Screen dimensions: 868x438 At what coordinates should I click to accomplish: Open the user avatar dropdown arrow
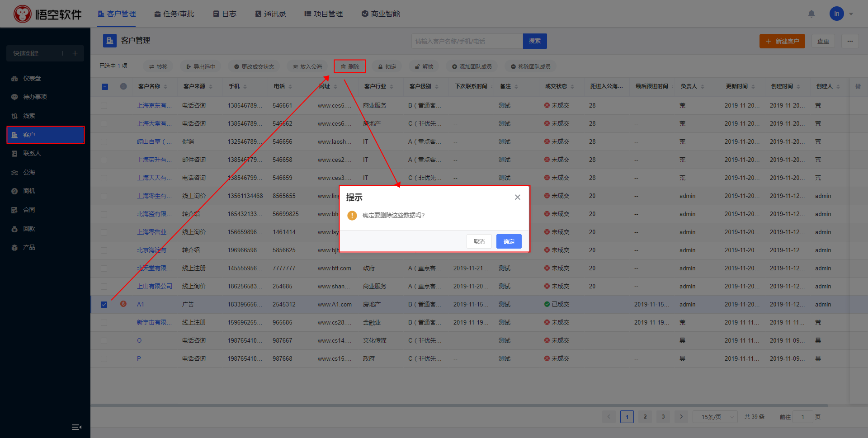click(x=851, y=14)
